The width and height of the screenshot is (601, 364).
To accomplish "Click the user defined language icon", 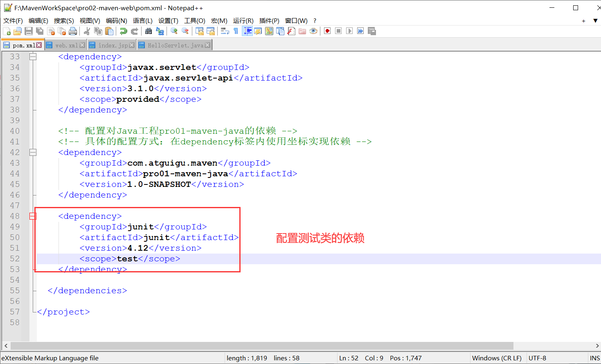I will point(258,31).
